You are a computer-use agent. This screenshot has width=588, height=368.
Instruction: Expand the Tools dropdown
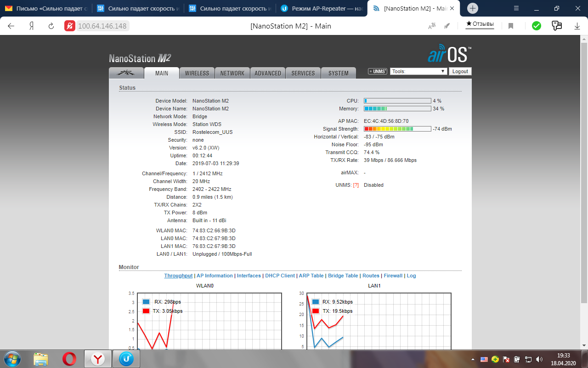click(x=418, y=71)
